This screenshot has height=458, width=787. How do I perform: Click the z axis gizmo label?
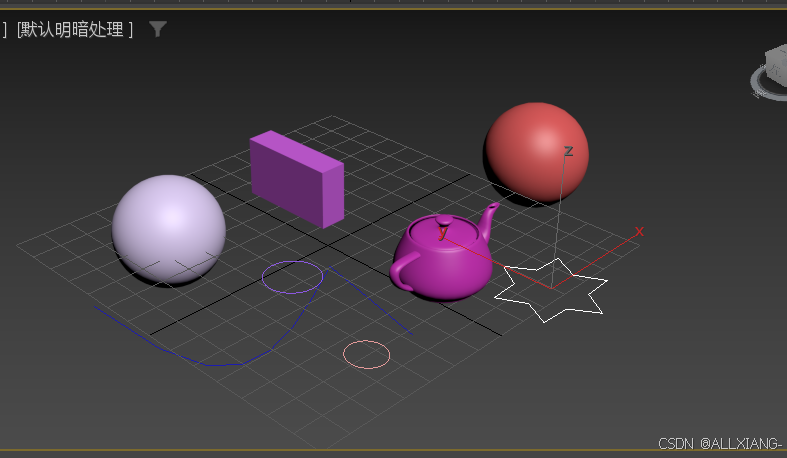pyautogui.click(x=568, y=150)
